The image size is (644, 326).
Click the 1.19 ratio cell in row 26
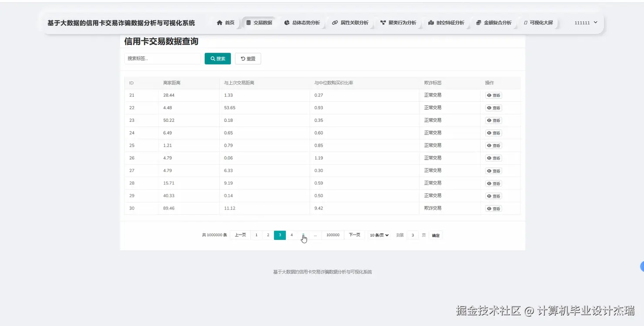(x=319, y=158)
